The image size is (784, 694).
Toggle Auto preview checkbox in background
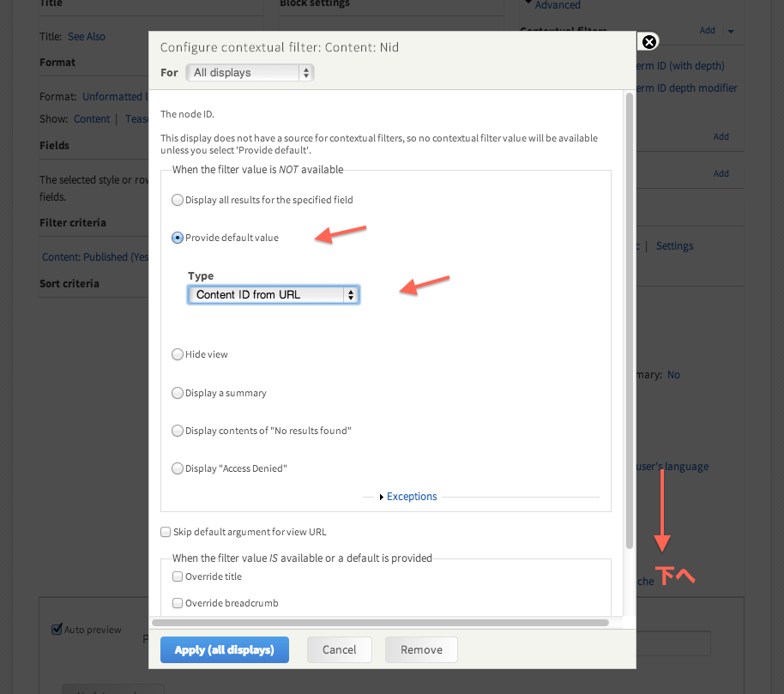[57, 629]
